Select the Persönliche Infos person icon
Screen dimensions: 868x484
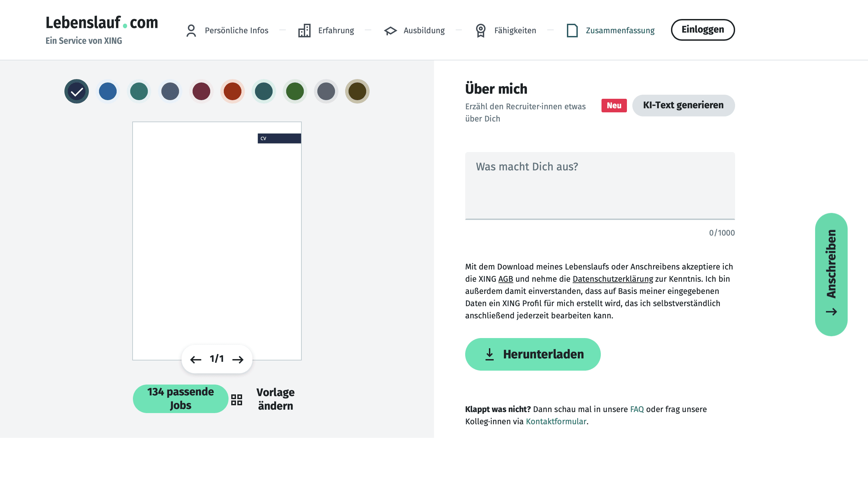[x=192, y=30]
